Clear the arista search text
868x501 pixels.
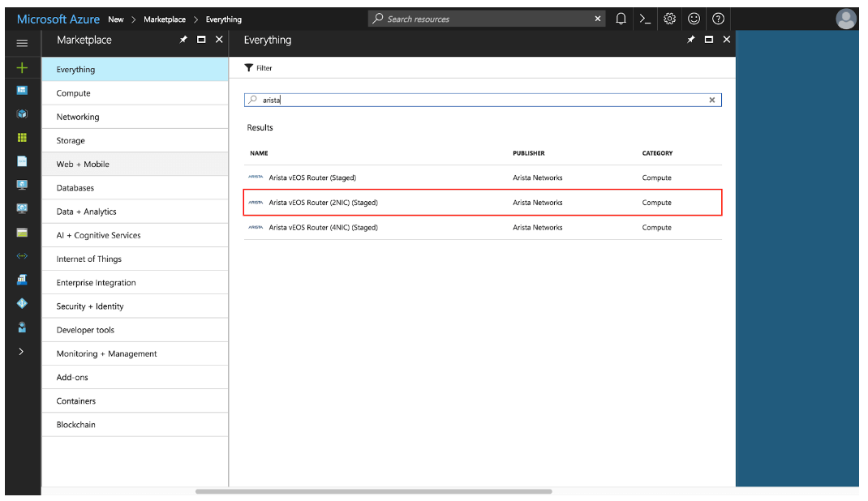712,100
